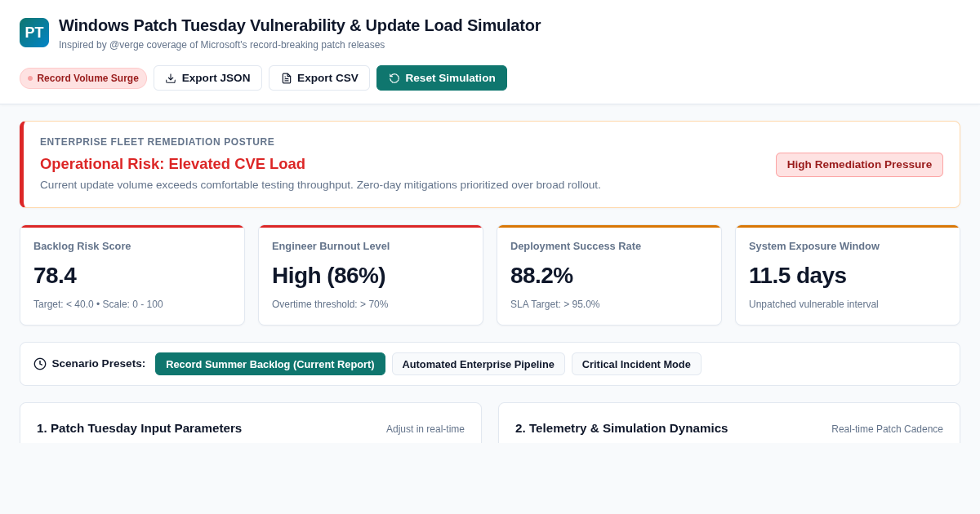Export simulation data as JSON
This screenshot has width=980, height=514.
click(207, 78)
